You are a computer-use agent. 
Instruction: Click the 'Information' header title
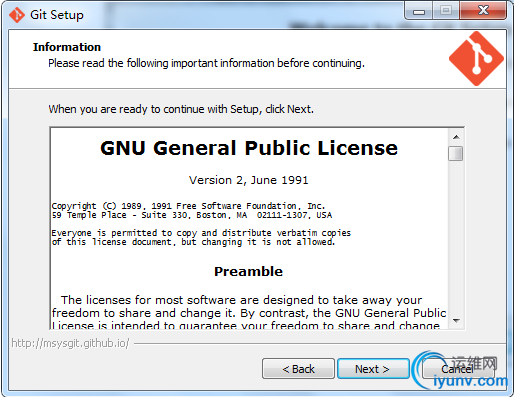click(67, 47)
